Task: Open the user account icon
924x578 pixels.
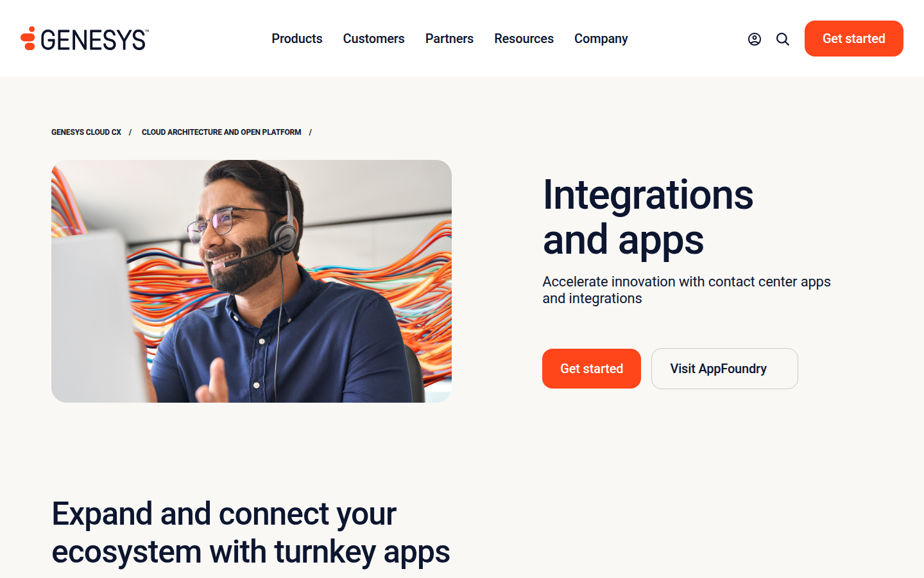Action: tap(755, 39)
